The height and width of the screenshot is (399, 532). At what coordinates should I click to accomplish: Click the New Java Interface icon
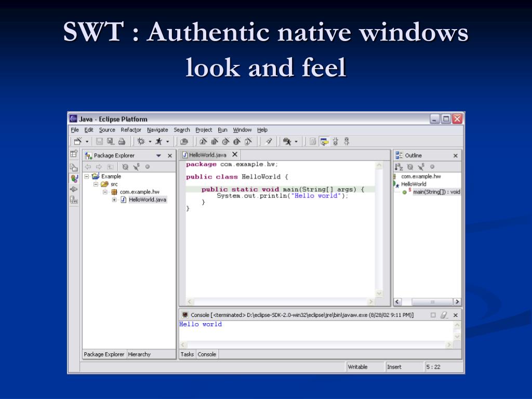pos(237,141)
